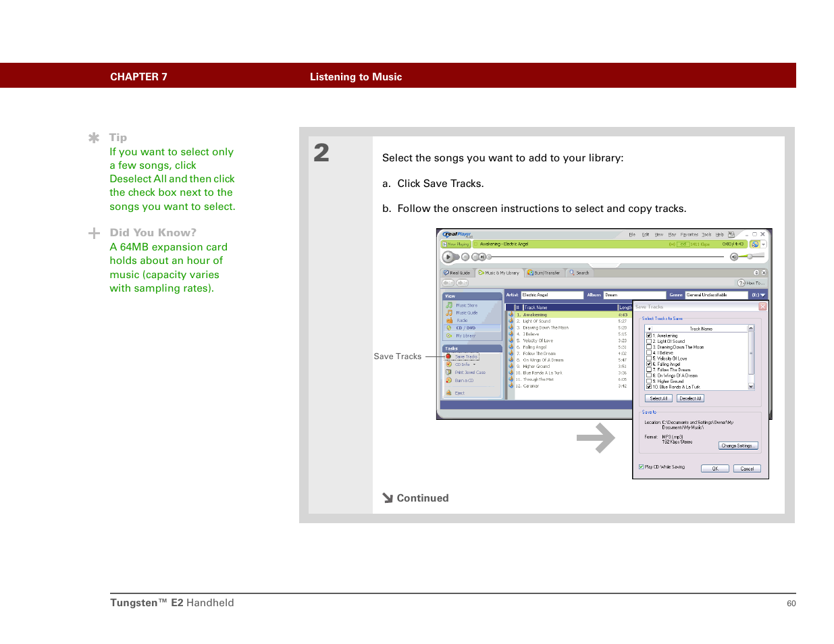Toggle checkbox for 3. Drawing Down The Moon
The width and height of the screenshot is (834, 644).
pyautogui.click(x=649, y=347)
